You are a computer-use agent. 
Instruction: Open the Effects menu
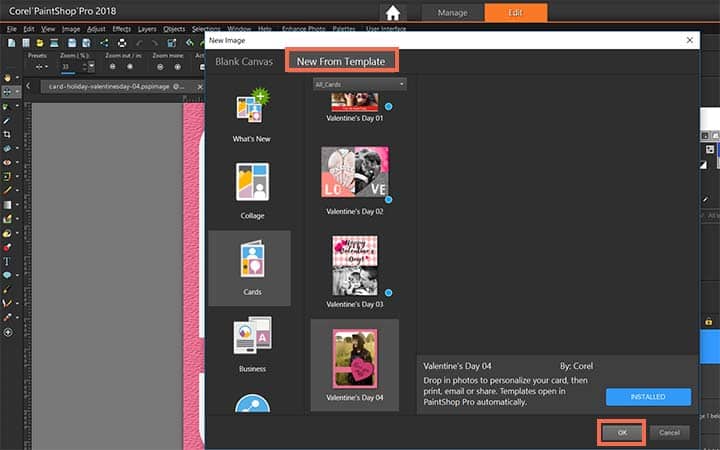(122, 29)
